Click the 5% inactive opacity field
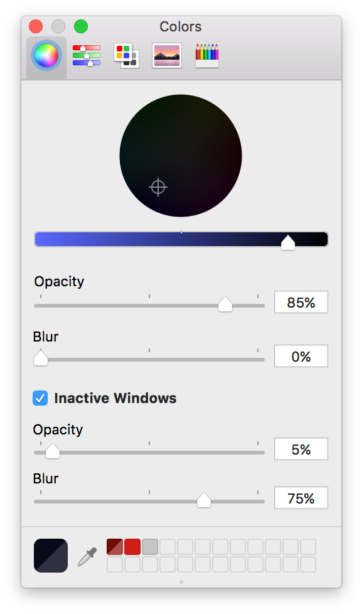The height and width of the screenshot is (614, 364). [301, 449]
